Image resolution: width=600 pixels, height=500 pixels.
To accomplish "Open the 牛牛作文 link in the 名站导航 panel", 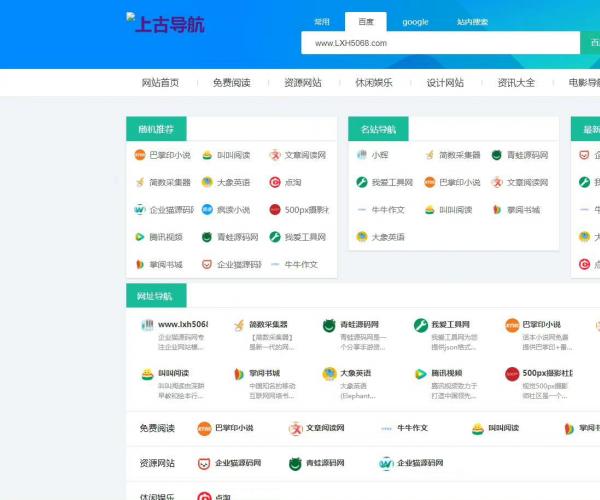I will pyautogui.click(x=388, y=210).
